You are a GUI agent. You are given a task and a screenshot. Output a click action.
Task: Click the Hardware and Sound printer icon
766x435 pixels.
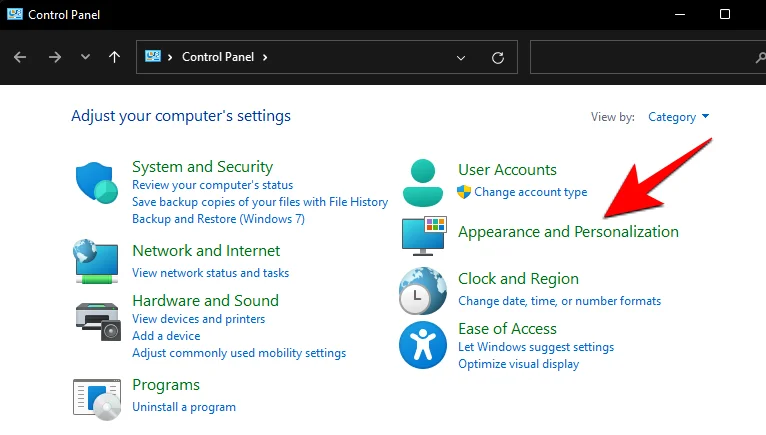pos(98,321)
